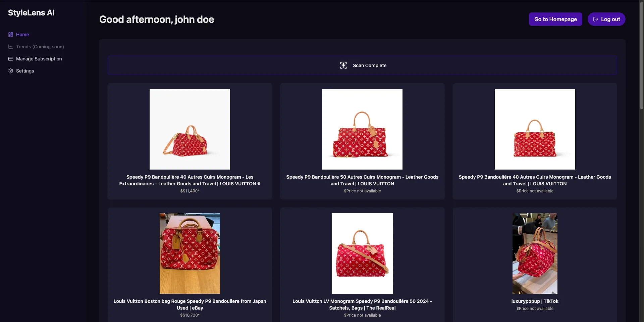
Task: Click the Scan Complete bar
Action: point(362,65)
